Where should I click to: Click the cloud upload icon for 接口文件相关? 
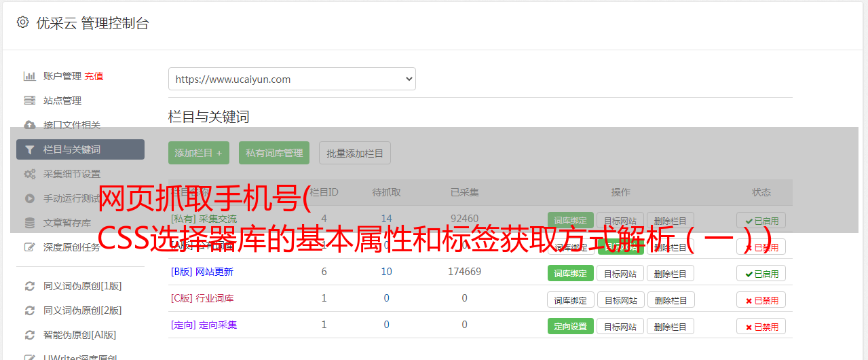pos(30,125)
